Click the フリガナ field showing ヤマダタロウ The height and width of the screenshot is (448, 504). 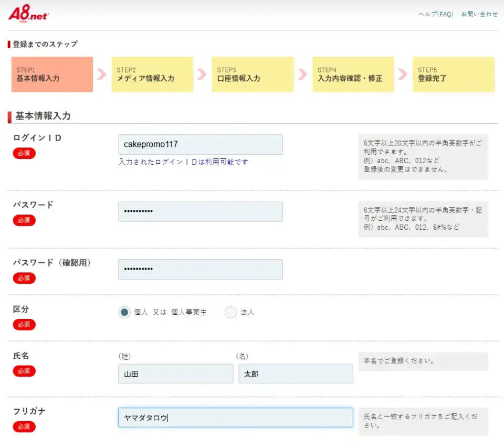point(235,417)
